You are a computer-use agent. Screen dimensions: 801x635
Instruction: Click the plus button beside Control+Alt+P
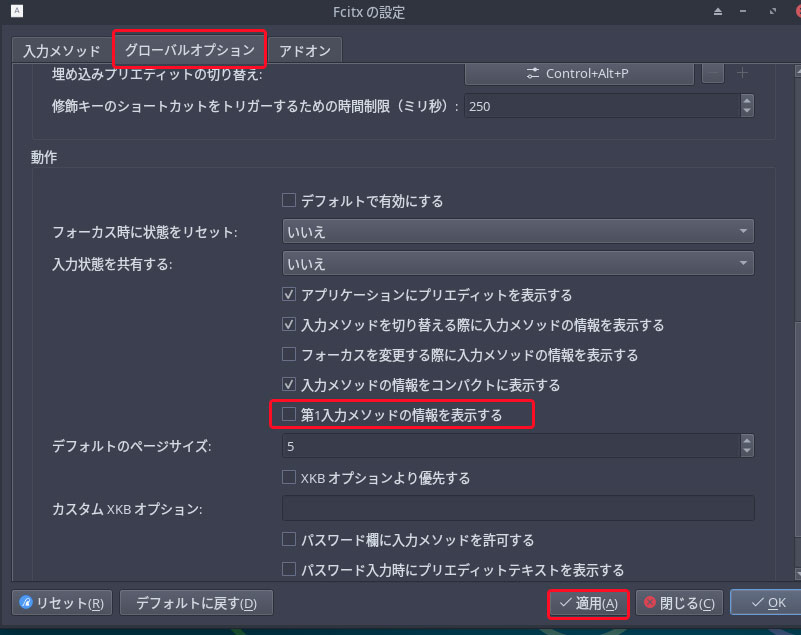click(742, 74)
